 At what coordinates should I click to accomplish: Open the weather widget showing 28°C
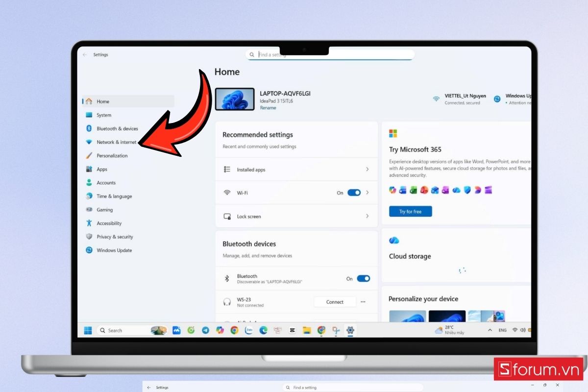point(449,330)
